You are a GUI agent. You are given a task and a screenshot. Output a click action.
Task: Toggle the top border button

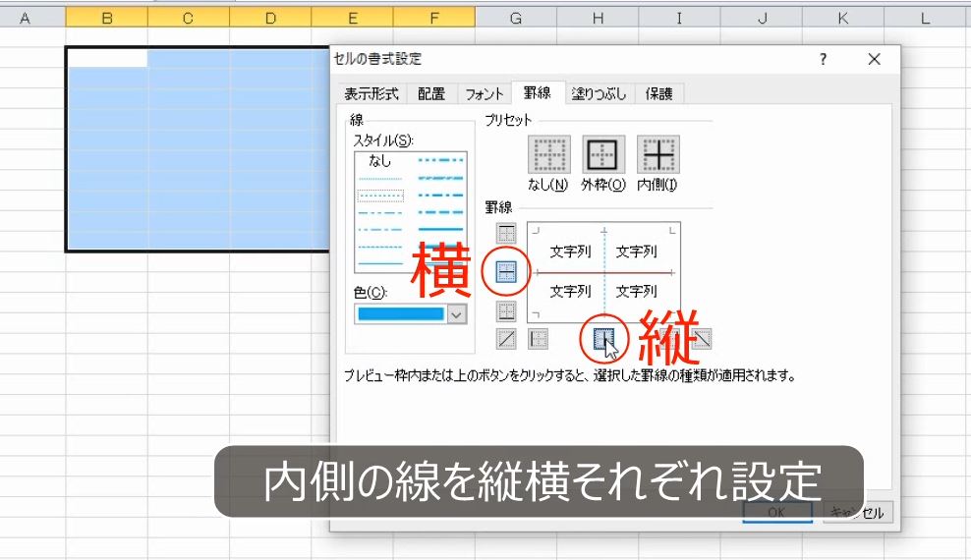click(x=506, y=233)
